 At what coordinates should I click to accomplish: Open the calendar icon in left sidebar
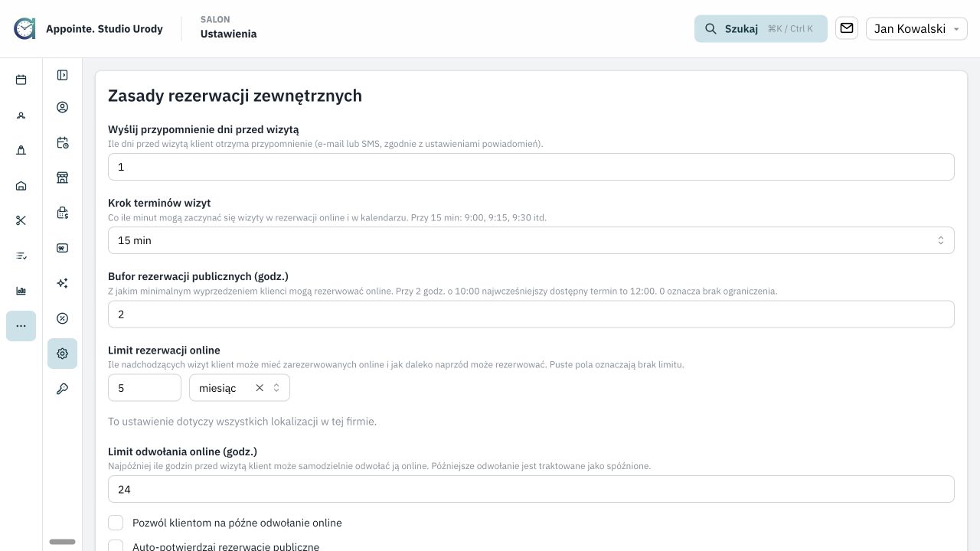(x=21, y=80)
